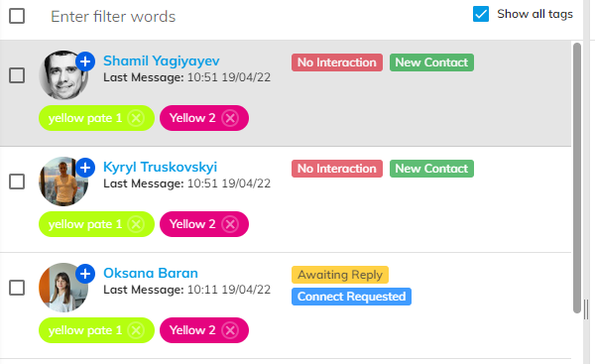The image size is (595, 364).
Task: Remove 'yellow pate 1' tag from Shamil Yagiyayev
Action: (136, 118)
